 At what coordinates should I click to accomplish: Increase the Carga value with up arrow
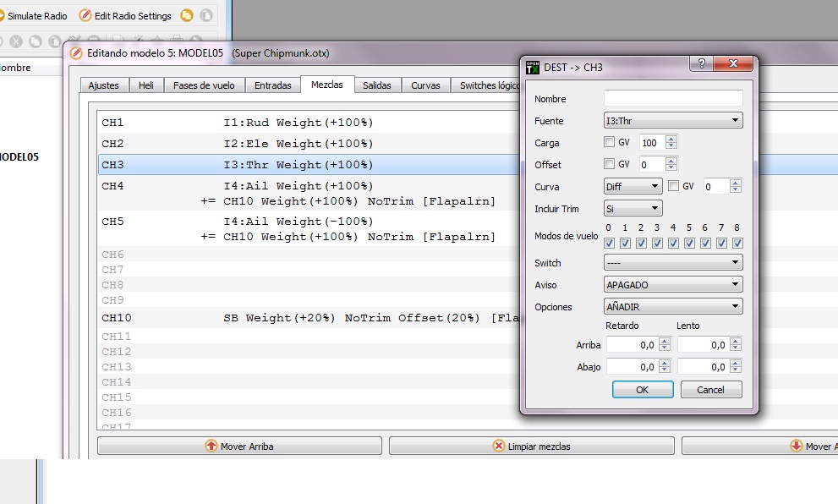(x=671, y=139)
